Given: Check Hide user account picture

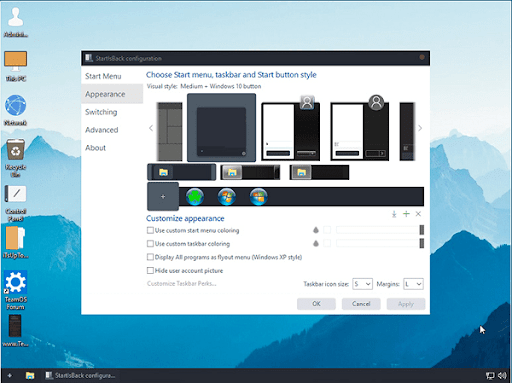Looking at the screenshot, I should (150, 270).
